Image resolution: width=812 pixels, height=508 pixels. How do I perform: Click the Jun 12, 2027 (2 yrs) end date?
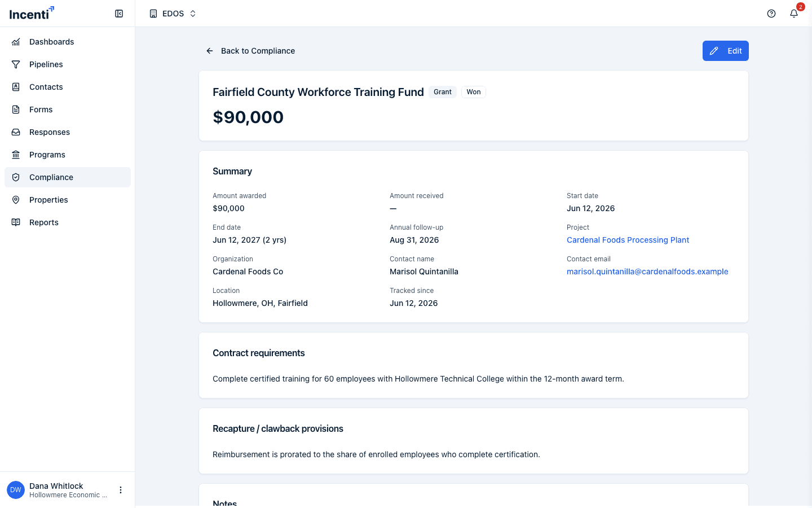(249, 240)
